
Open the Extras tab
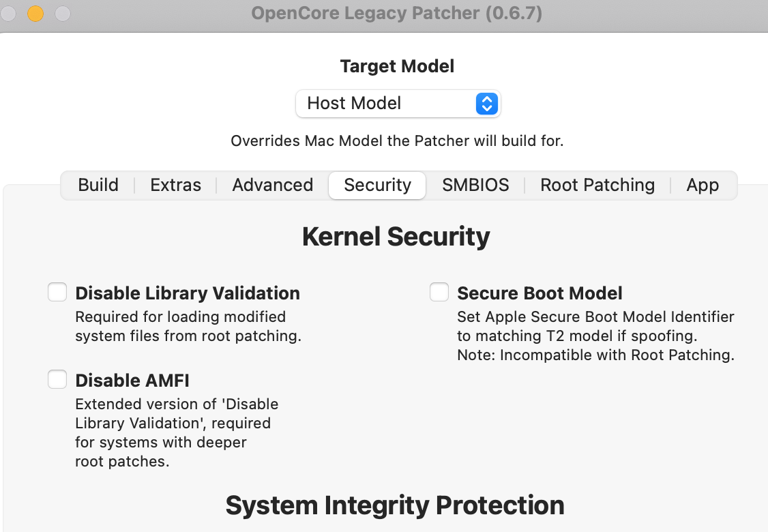pyautogui.click(x=175, y=185)
